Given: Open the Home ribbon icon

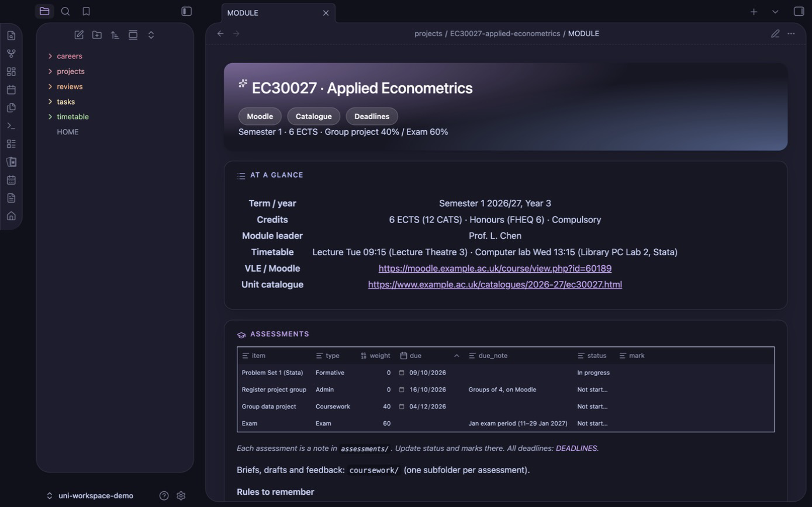Looking at the screenshot, I should (x=11, y=216).
